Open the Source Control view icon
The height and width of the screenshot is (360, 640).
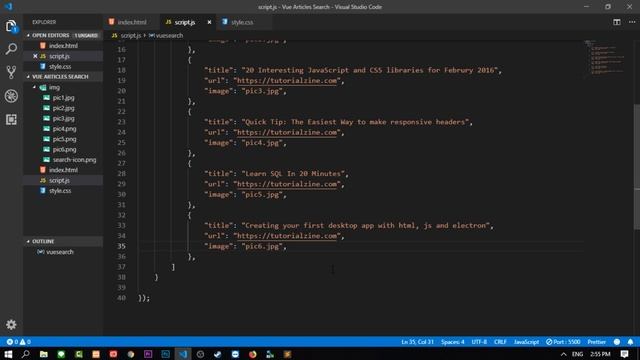[x=11, y=72]
